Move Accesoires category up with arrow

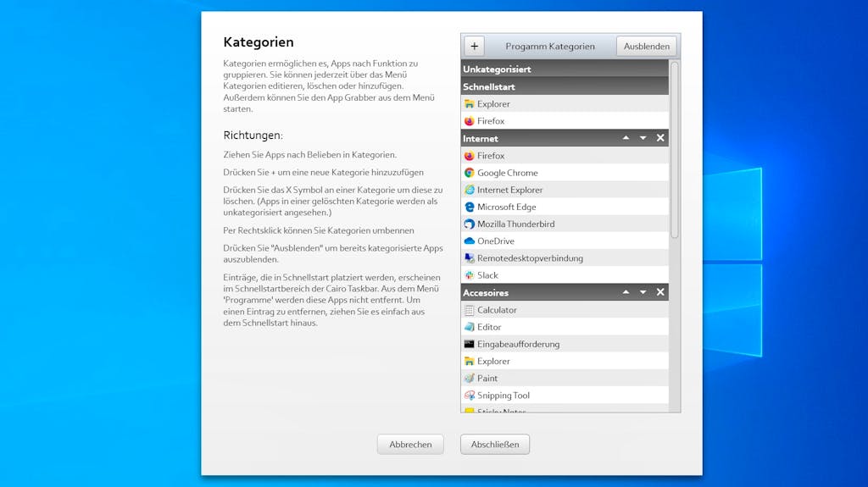coord(626,292)
